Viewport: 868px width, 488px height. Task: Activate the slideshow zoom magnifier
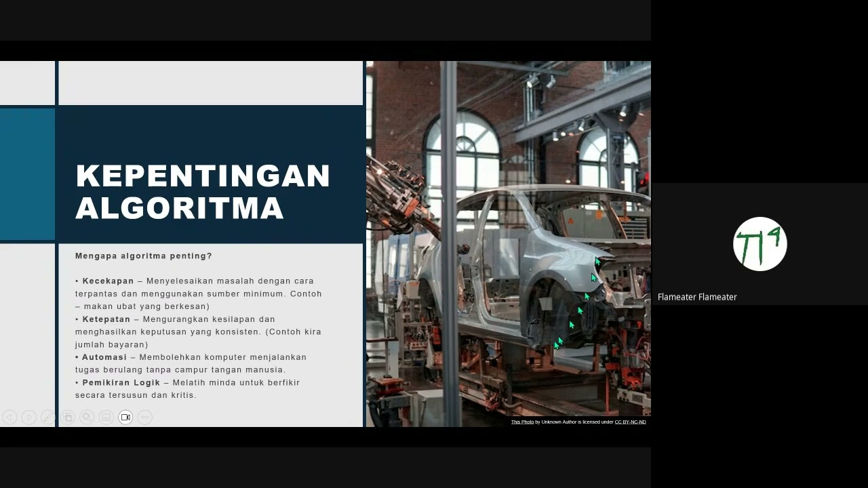87,418
